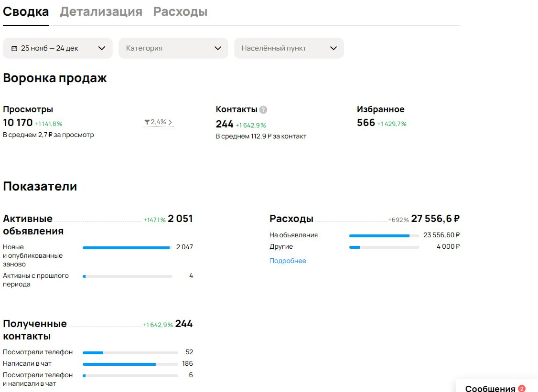Click the Сообщения unread badge 2

(x=522, y=389)
